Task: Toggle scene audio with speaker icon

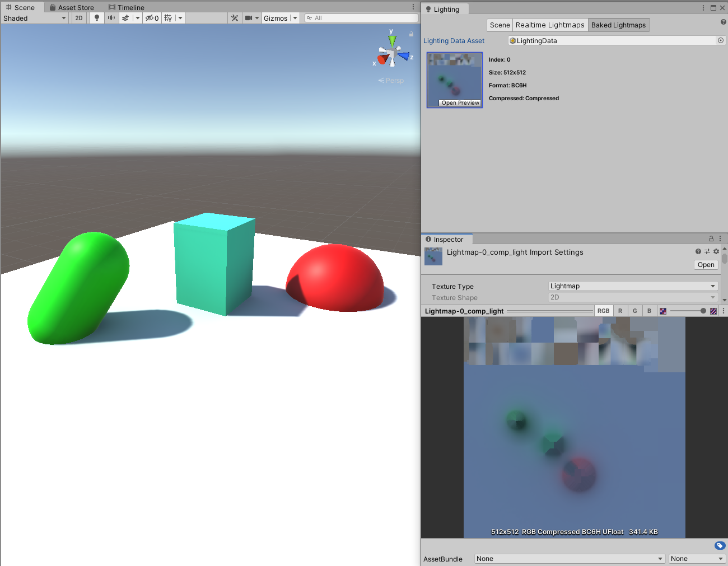Action: [x=111, y=17]
